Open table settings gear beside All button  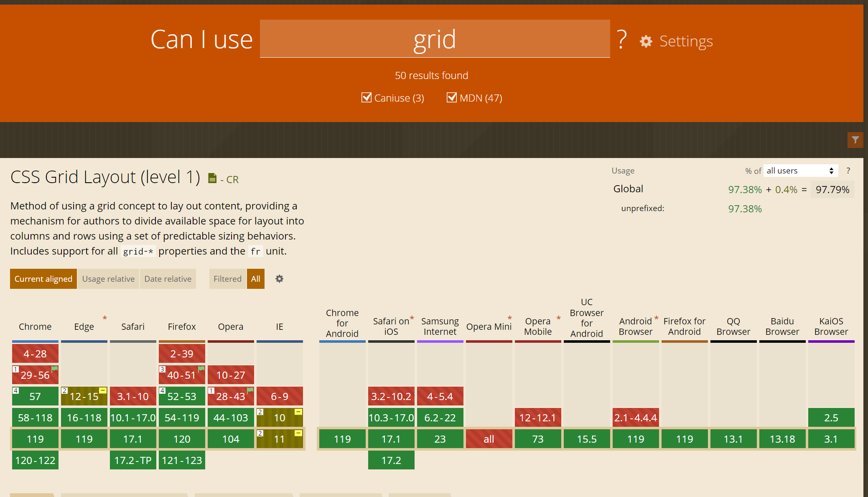279,279
